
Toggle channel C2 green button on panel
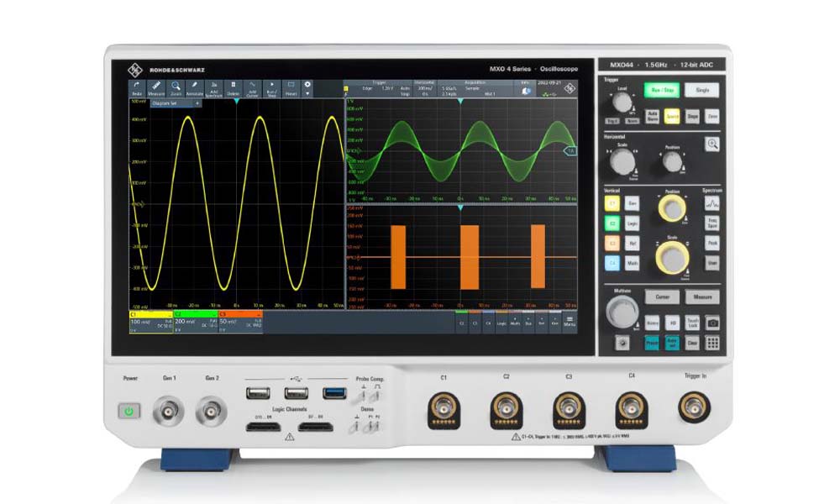pos(612,224)
